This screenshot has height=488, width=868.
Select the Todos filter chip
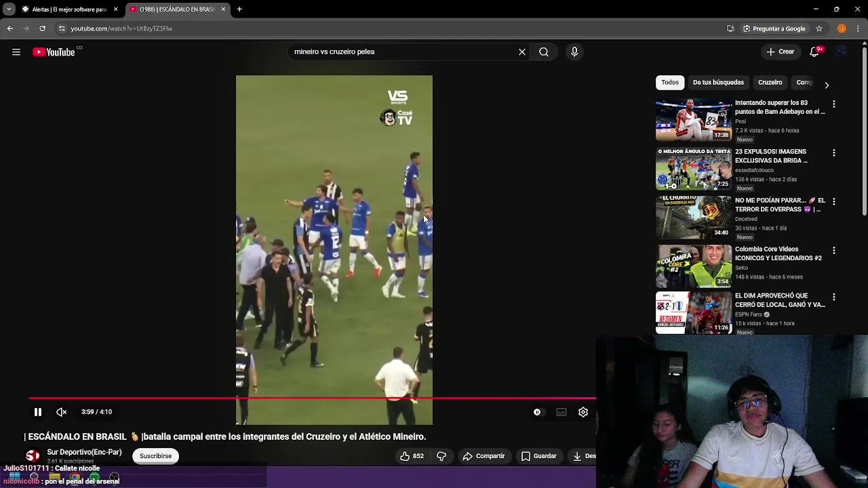[670, 82]
